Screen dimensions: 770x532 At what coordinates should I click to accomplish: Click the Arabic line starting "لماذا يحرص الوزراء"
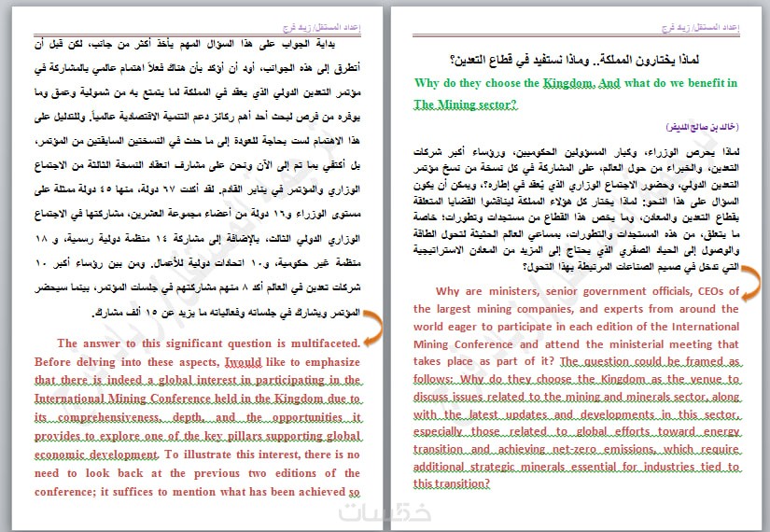tap(576, 152)
